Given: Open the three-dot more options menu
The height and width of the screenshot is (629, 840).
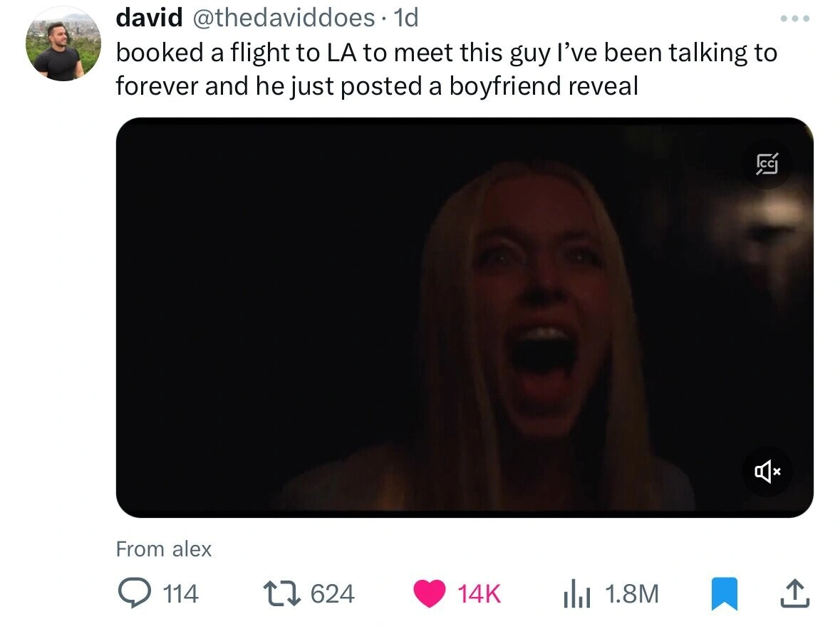Looking at the screenshot, I should [795, 19].
